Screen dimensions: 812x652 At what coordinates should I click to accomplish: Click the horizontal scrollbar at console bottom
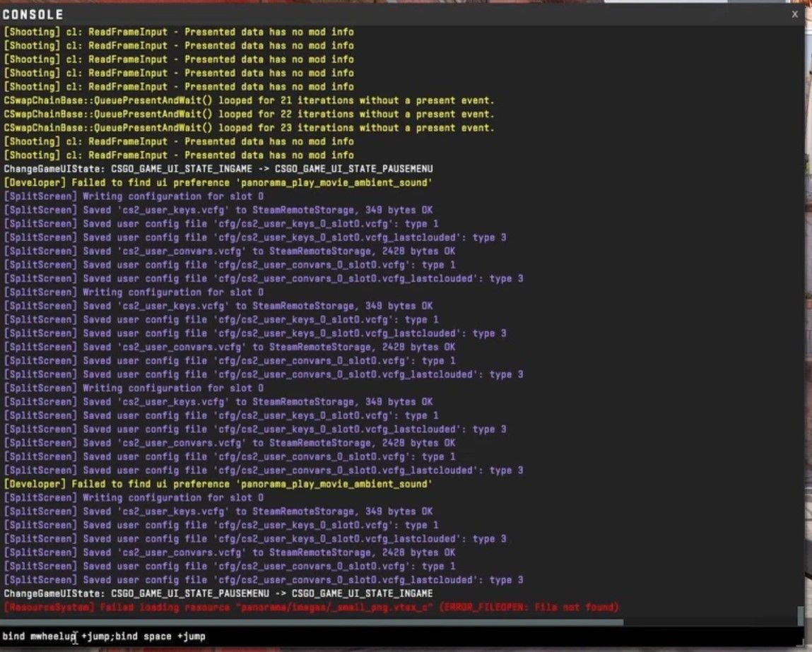pyautogui.click(x=311, y=620)
